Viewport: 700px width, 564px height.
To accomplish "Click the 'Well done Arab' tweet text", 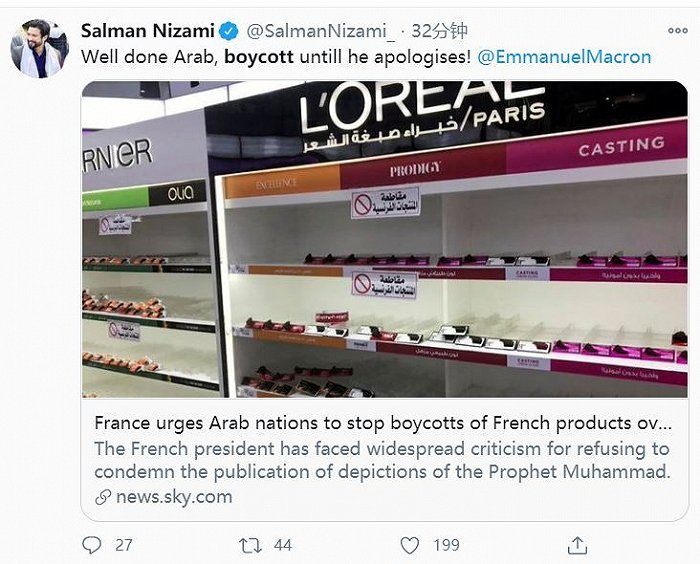I will click(150, 57).
